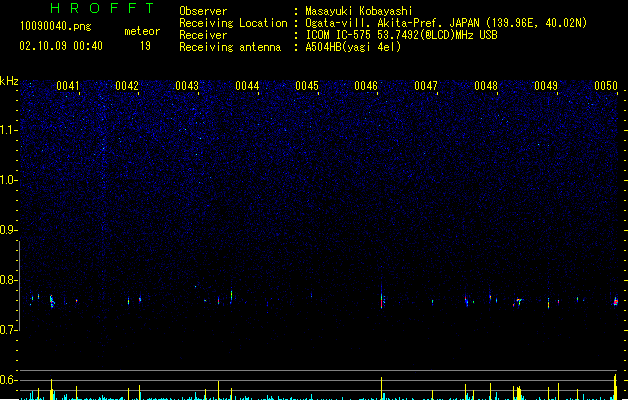This screenshot has height=400, width=629.
Task: Click the Receiving antenna label
Action: (x=230, y=47)
